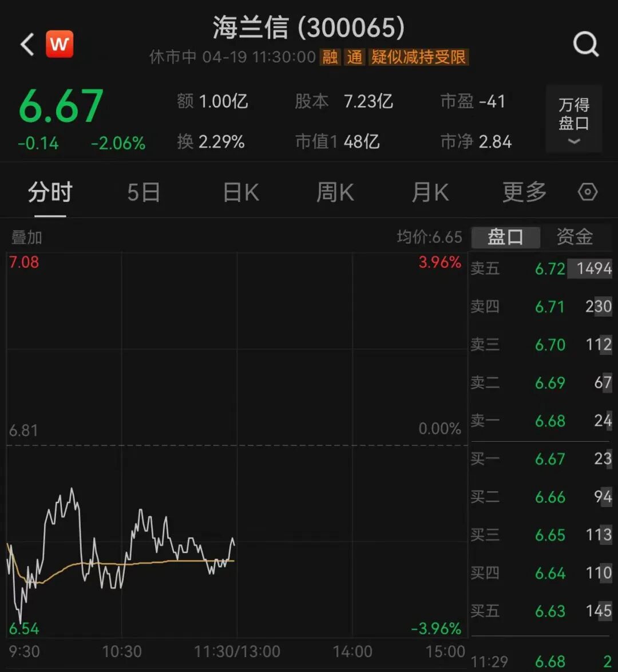The height and width of the screenshot is (672, 618).
Task: Switch to the 5日 chart tab
Action: 144,192
